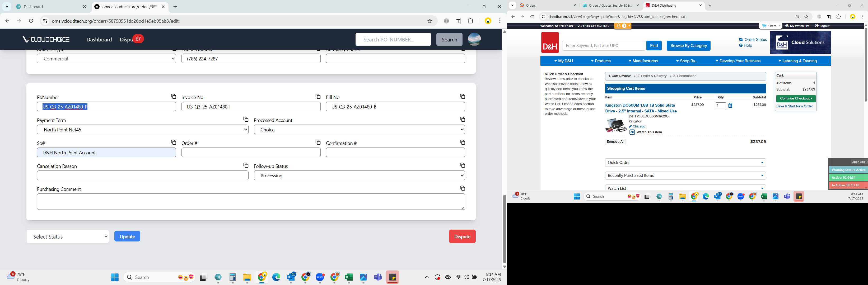Open Address Type Commercial dropdown
The image size is (868, 285).
pos(106,59)
